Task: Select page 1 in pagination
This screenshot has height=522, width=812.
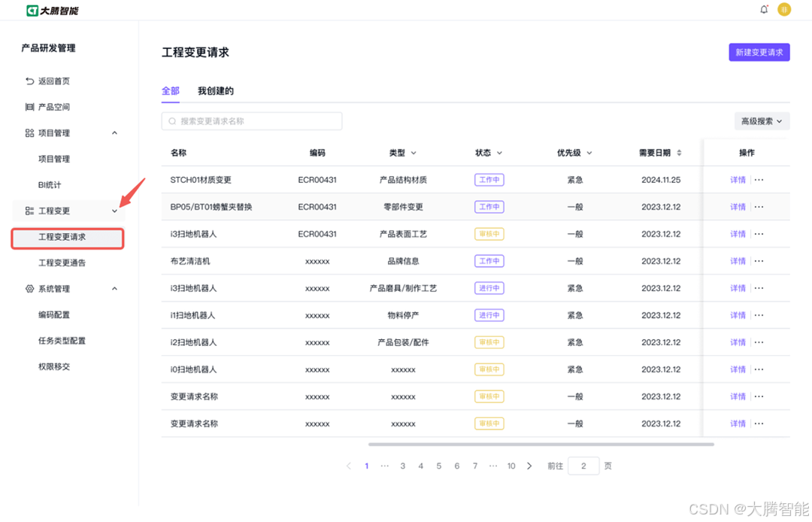Action: tap(367, 466)
